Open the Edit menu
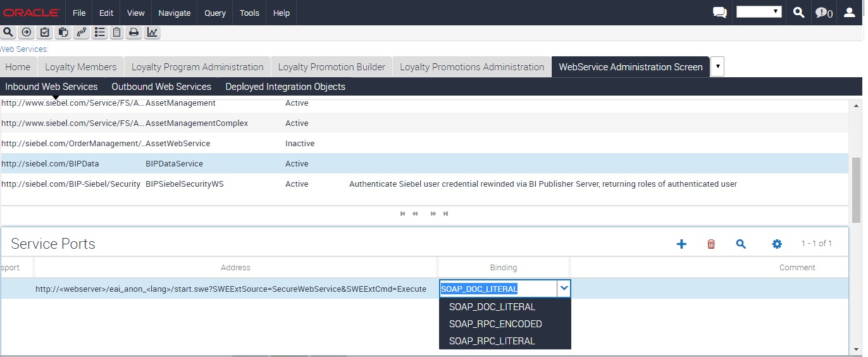This screenshot has width=868, height=357. tap(106, 13)
